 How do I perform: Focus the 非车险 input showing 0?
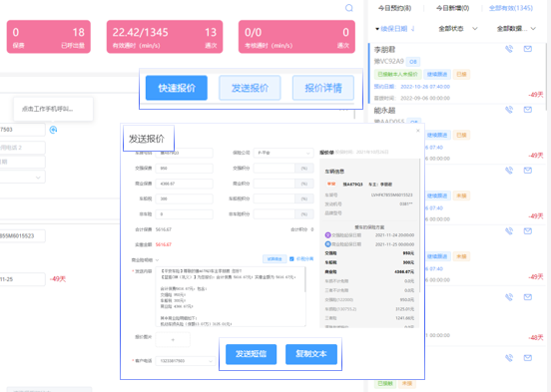tap(184, 213)
